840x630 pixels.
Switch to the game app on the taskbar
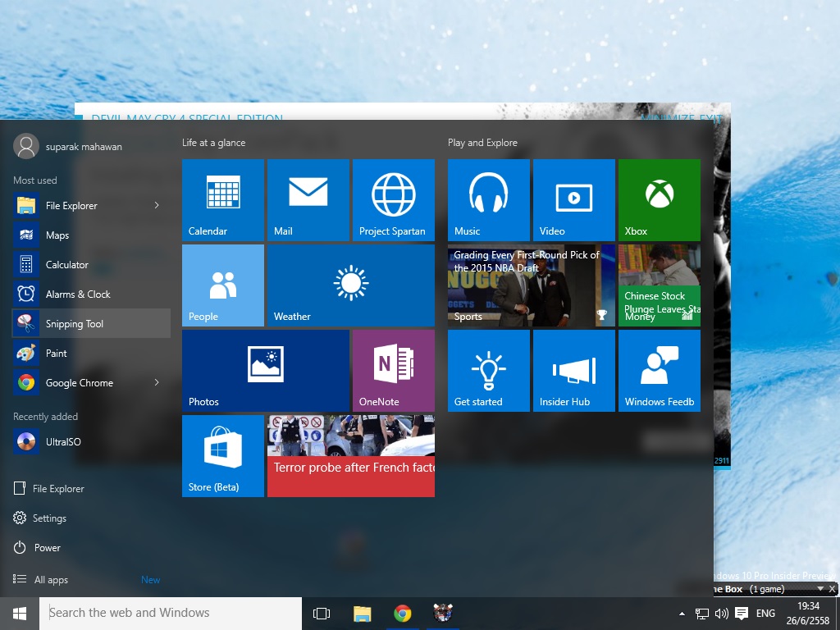443,614
